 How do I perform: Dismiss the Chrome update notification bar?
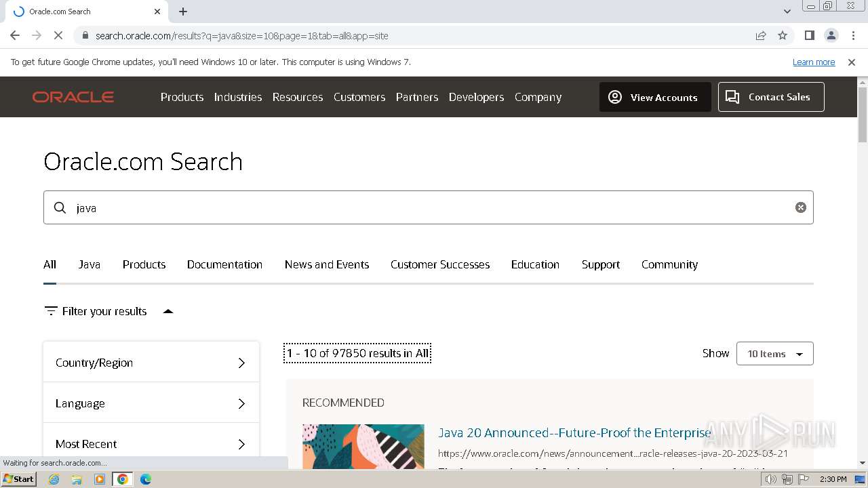(x=852, y=62)
